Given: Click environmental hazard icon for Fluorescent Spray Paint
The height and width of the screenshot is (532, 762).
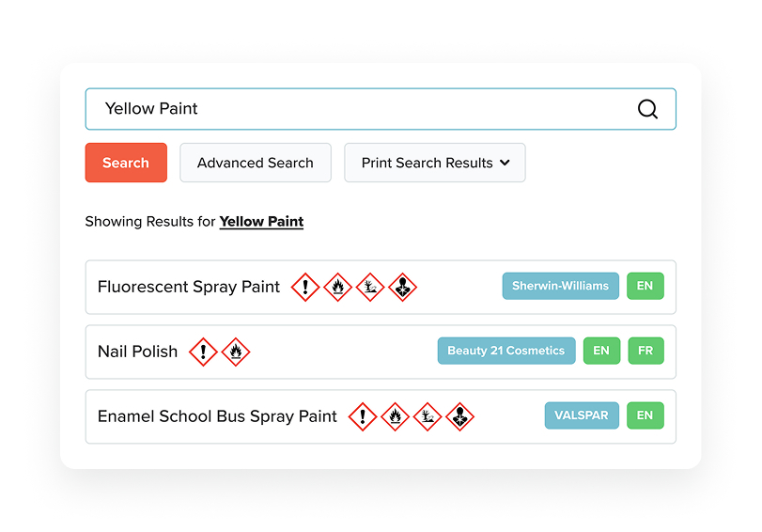Looking at the screenshot, I should coord(370,287).
